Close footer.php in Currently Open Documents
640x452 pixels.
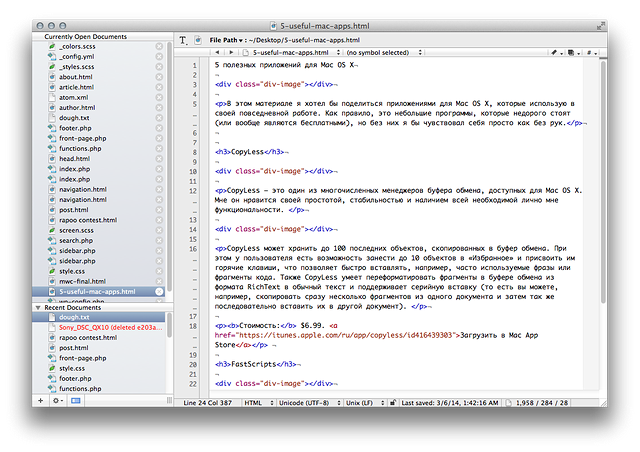(x=159, y=128)
